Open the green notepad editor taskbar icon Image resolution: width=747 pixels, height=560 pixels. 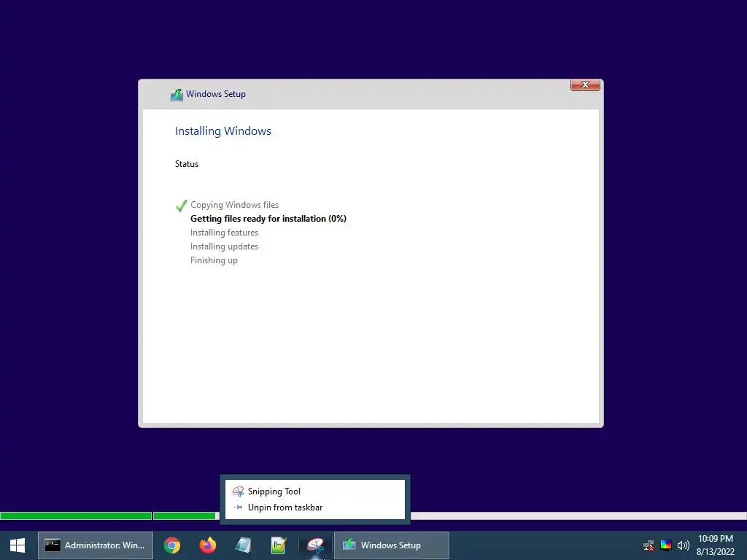pos(279,545)
